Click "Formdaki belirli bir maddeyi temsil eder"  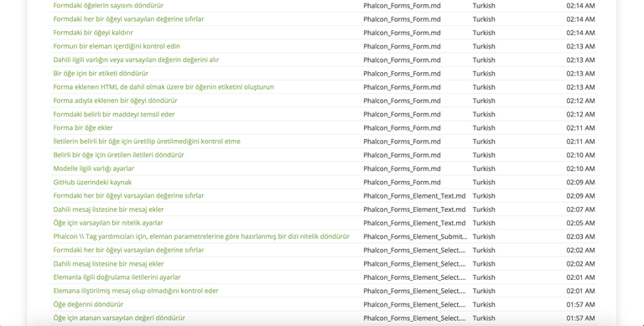coord(114,114)
